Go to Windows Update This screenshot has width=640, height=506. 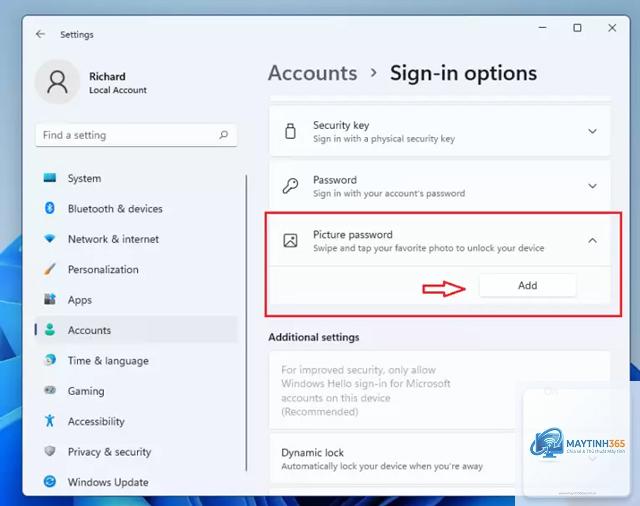(x=136, y=482)
